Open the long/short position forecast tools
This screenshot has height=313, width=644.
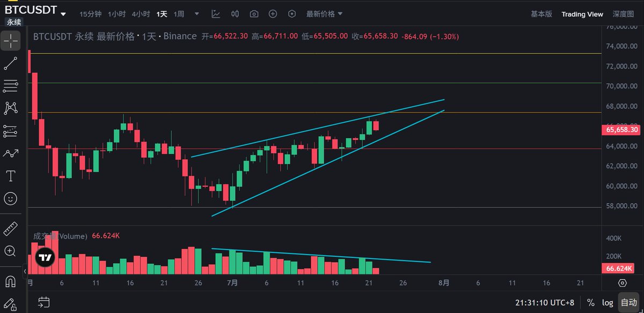point(10,131)
